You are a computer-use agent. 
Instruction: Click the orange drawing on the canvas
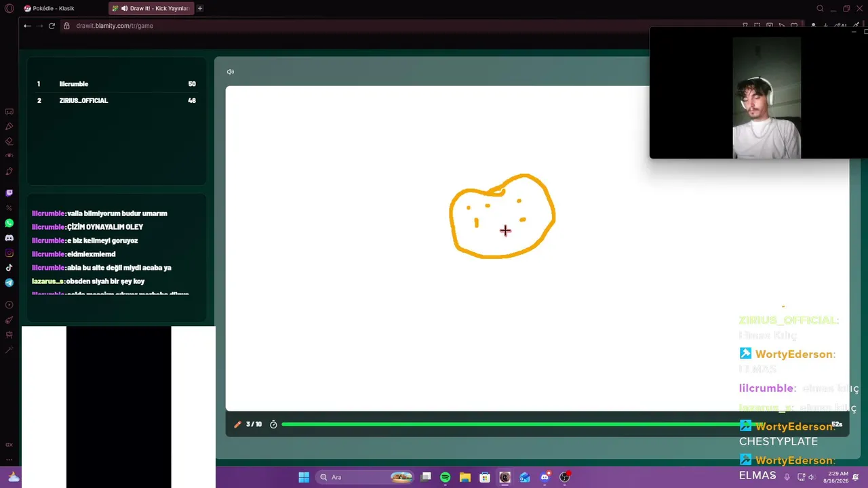[x=502, y=216]
